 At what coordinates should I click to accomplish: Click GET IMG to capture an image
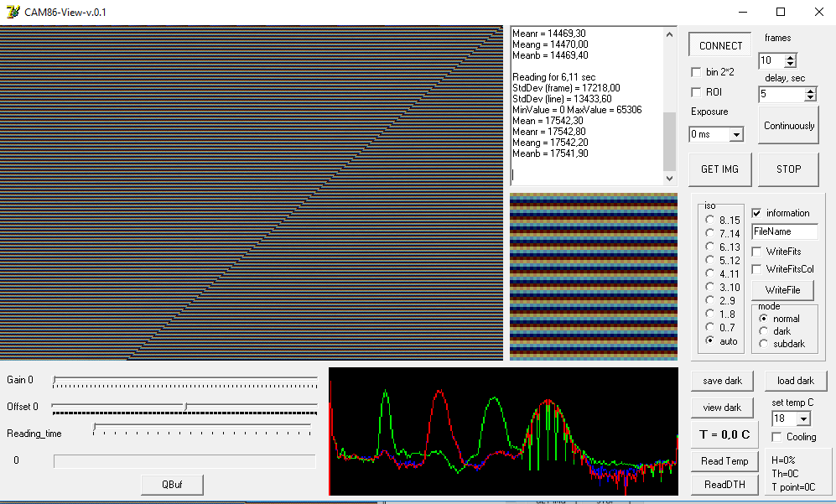[719, 169]
